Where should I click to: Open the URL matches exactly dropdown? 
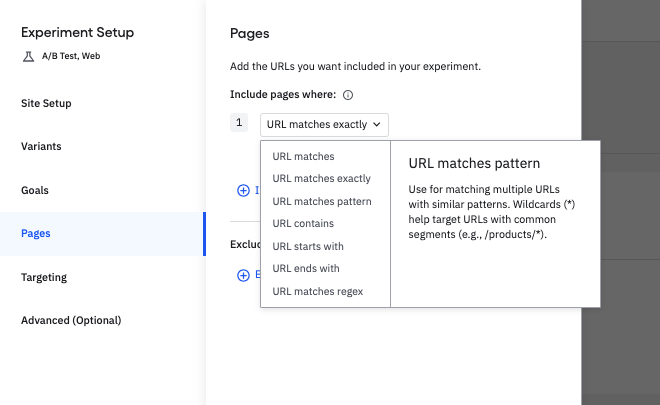(324, 125)
